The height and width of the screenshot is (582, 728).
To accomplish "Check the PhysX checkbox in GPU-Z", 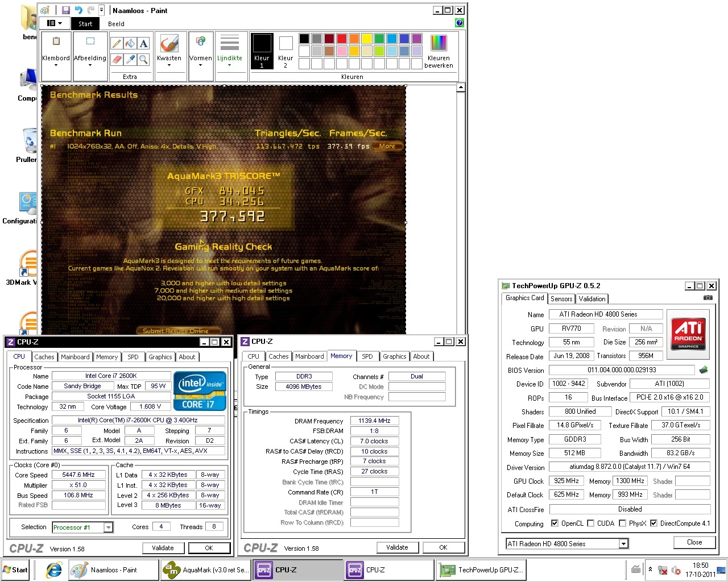I will [622, 523].
